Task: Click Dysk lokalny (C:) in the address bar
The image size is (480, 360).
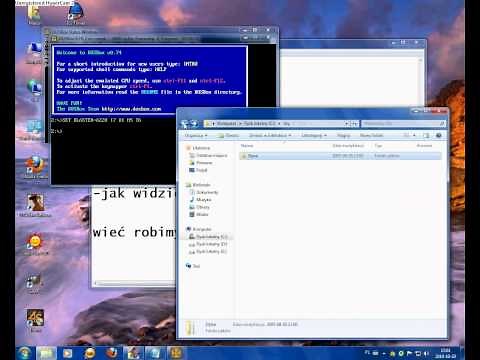Action: 259,124
